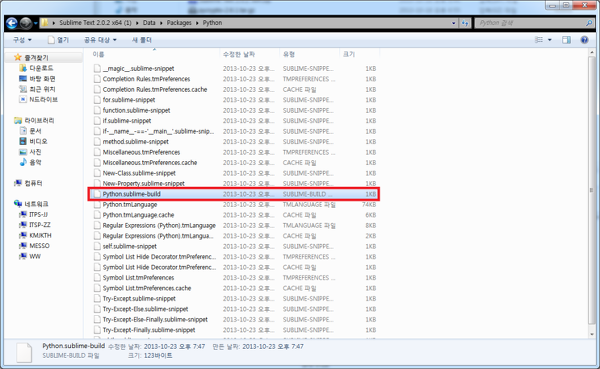The image size is (600, 369).
Task: Click the file list vertical scrollbar
Action: (x=592, y=189)
